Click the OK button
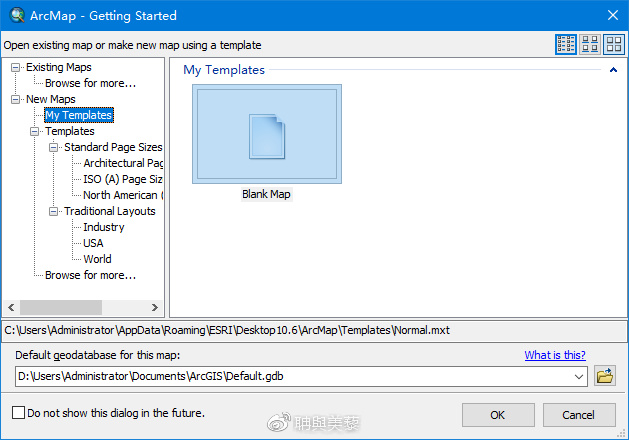The height and width of the screenshot is (440, 629). point(498,415)
